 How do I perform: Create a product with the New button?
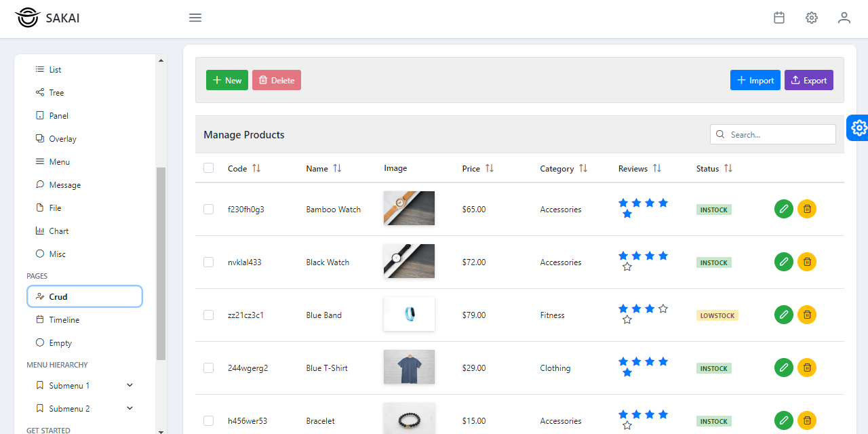click(x=226, y=79)
